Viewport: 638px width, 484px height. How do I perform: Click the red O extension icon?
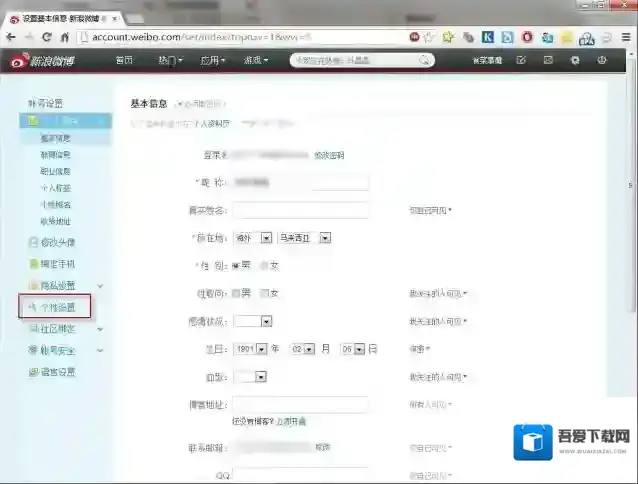(x=527, y=37)
